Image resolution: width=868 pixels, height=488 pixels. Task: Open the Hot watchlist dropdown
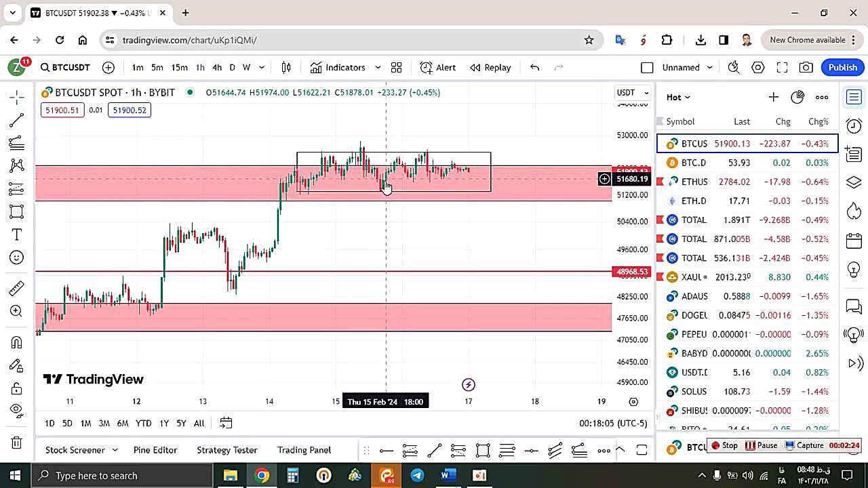click(678, 97)
